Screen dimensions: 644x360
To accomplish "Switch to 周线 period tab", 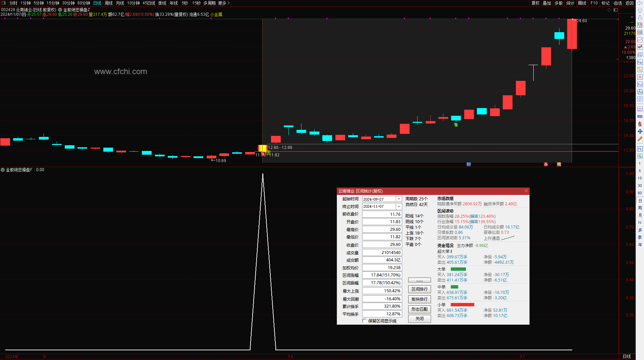I will click(109, 3).
